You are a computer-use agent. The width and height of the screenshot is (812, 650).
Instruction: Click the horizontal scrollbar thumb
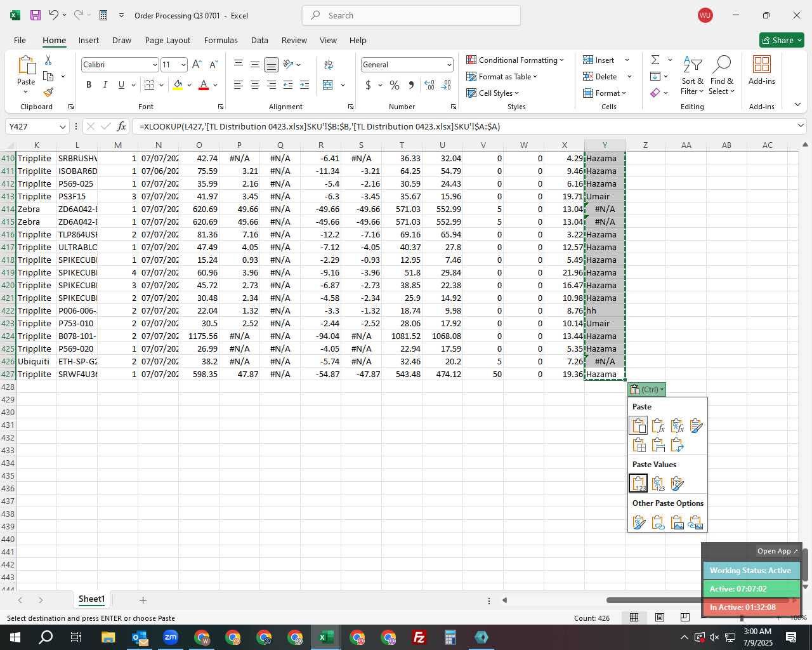coord(655,600)
